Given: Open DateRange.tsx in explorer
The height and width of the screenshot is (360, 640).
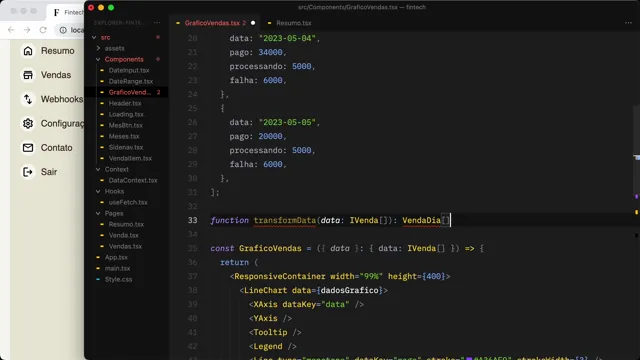Looking at the screenshot, I should point(131,82).
